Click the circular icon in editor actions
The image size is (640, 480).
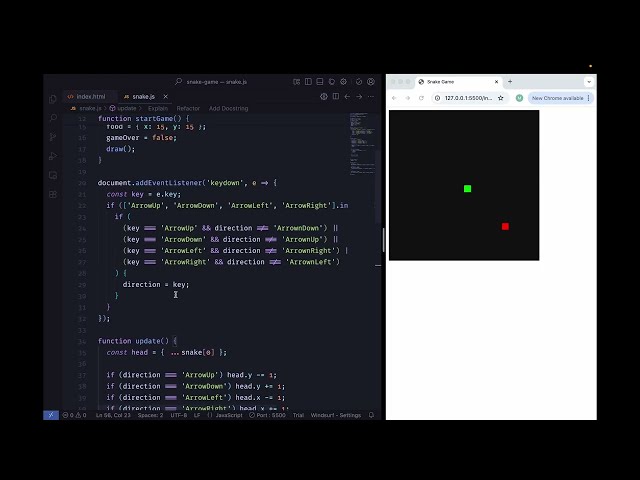coord(324,96)
